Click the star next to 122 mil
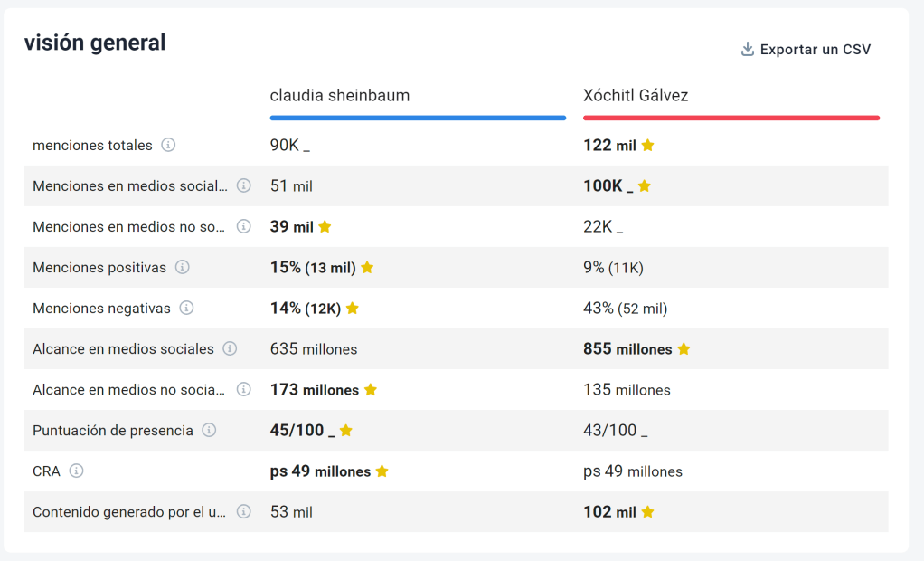This screenshot has width=924, height=561. click(647, 146)
